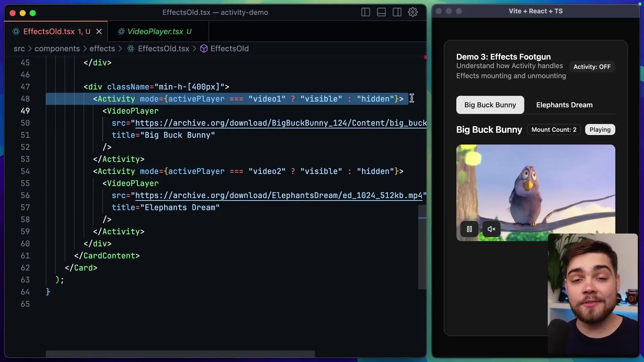Viewport: 644px width, 362px height.
Task: Click the red error marker in overview ruler
Action: pyautogui.click(x=425, y=57)
